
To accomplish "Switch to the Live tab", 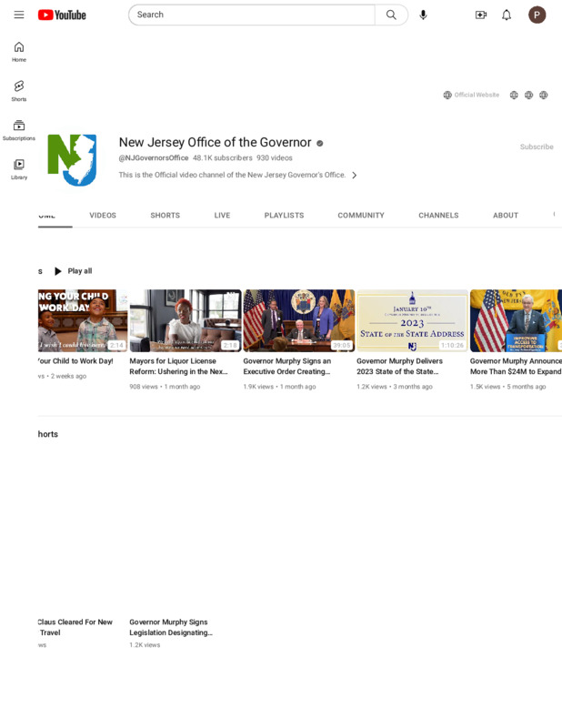I will point(222,216).
